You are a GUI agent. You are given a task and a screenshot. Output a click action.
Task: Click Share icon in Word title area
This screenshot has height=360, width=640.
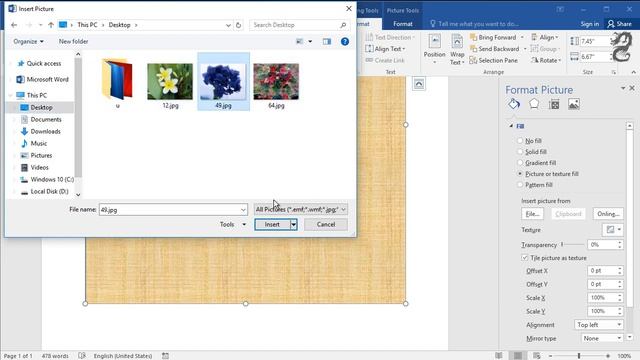click(x=619, y=24)
